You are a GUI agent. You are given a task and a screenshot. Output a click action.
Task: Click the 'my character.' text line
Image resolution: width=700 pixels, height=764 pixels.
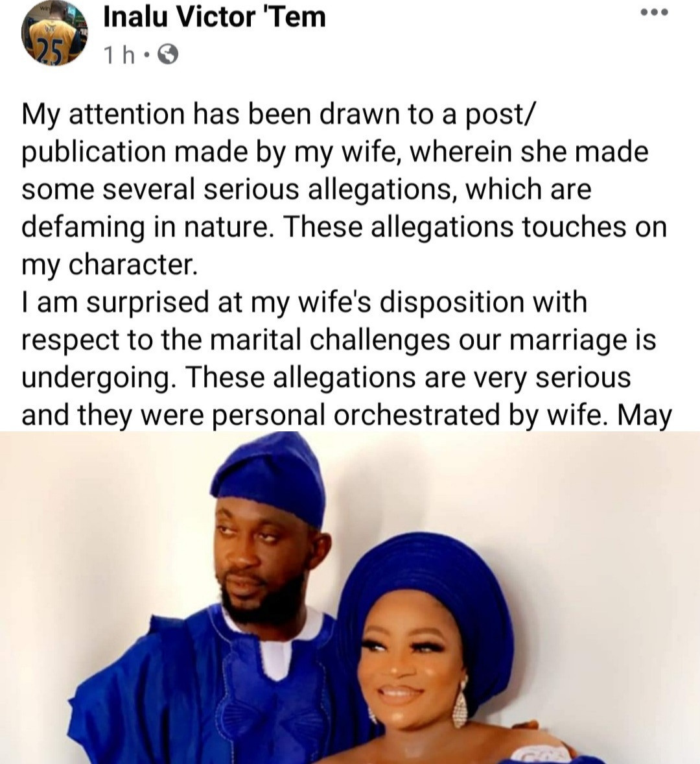[x=110, y=265]
